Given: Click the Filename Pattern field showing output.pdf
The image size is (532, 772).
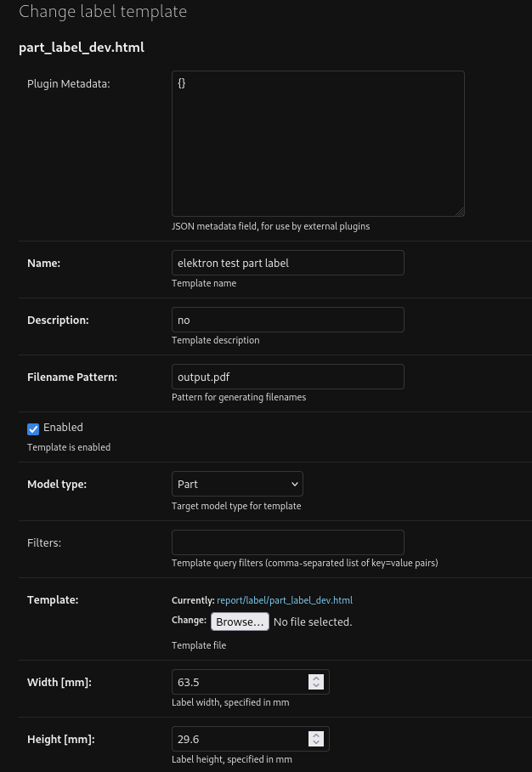Looking at the screenshot, I should click(288, 377).
